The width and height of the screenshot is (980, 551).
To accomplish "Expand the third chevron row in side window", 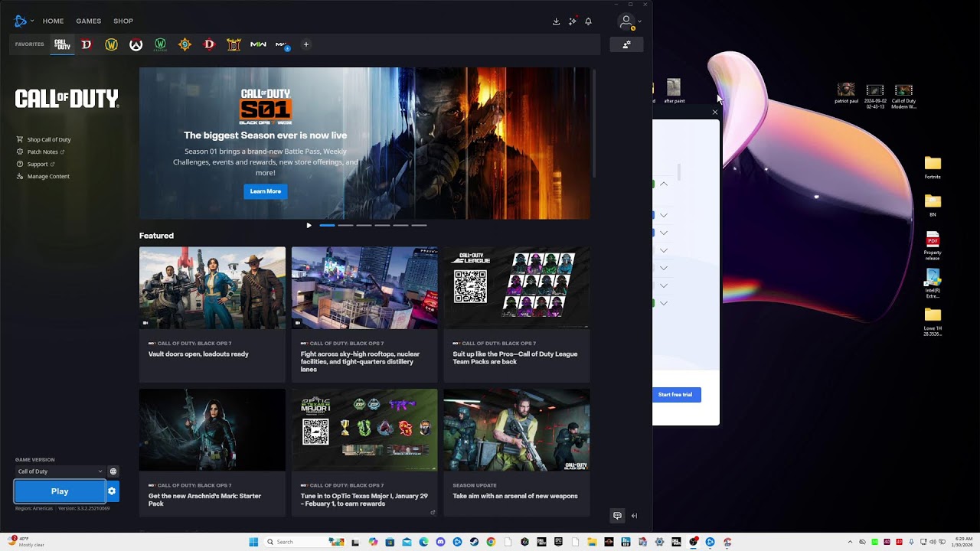I will 664,233.
